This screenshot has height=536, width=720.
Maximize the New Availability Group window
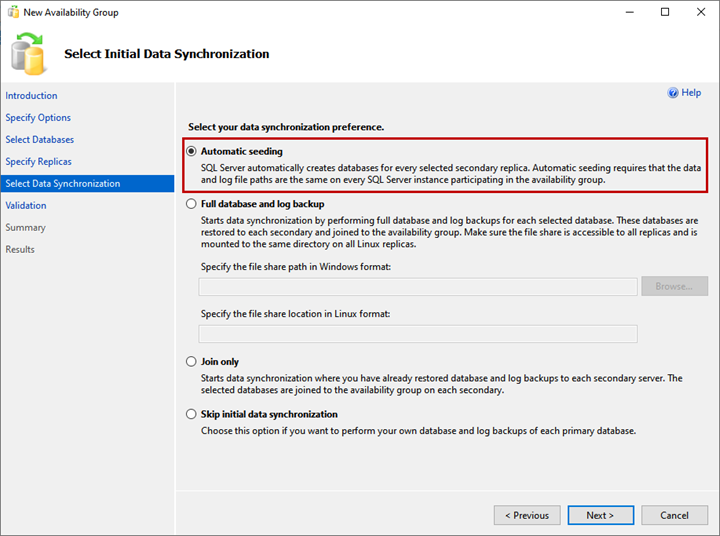click(665, 12)
